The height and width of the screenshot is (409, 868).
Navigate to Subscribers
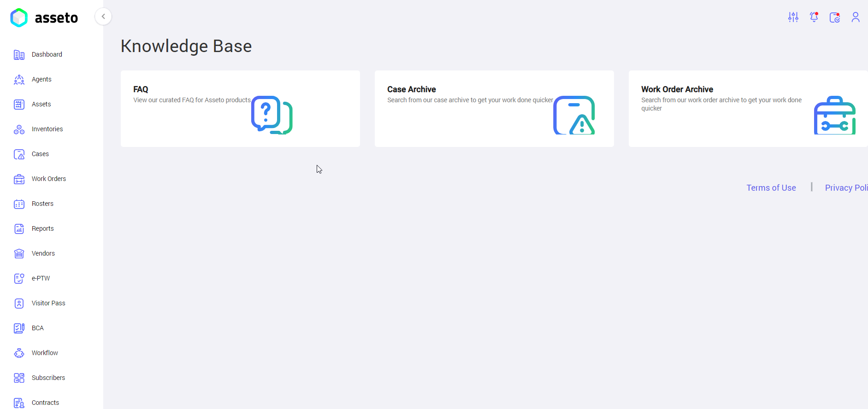pos(48,378)
